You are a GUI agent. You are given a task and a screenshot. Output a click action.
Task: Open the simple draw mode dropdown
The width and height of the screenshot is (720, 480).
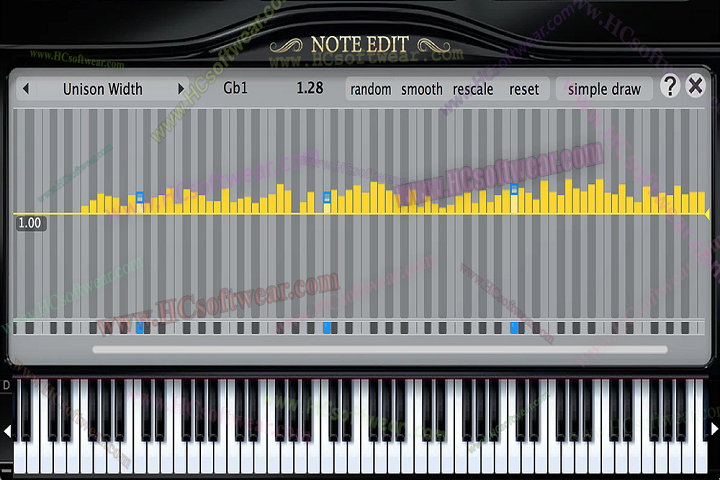(x=604, y=89)
